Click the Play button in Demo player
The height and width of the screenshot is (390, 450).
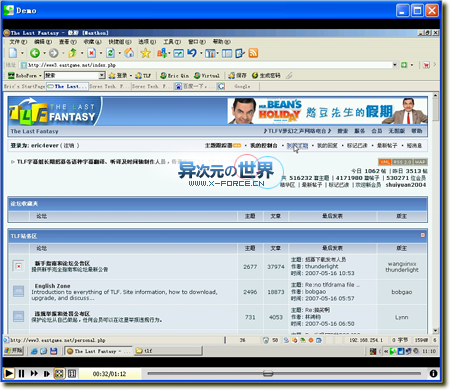[x=9, y=373]
